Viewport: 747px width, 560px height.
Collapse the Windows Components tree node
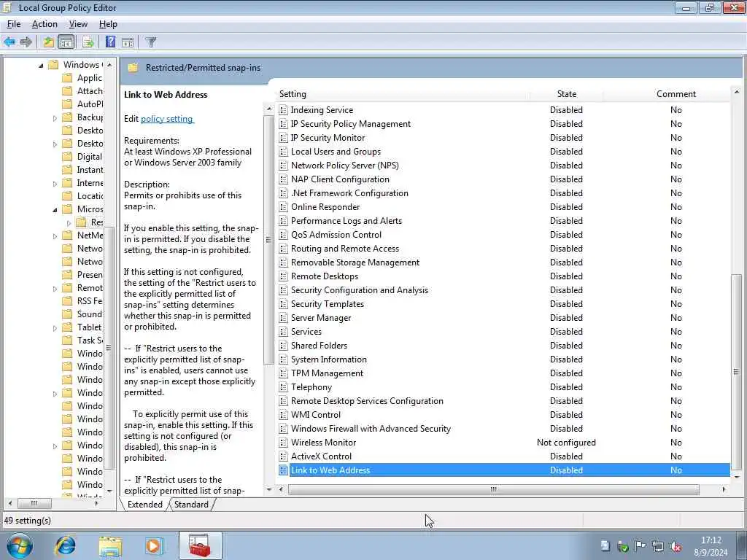pos(41,65)
